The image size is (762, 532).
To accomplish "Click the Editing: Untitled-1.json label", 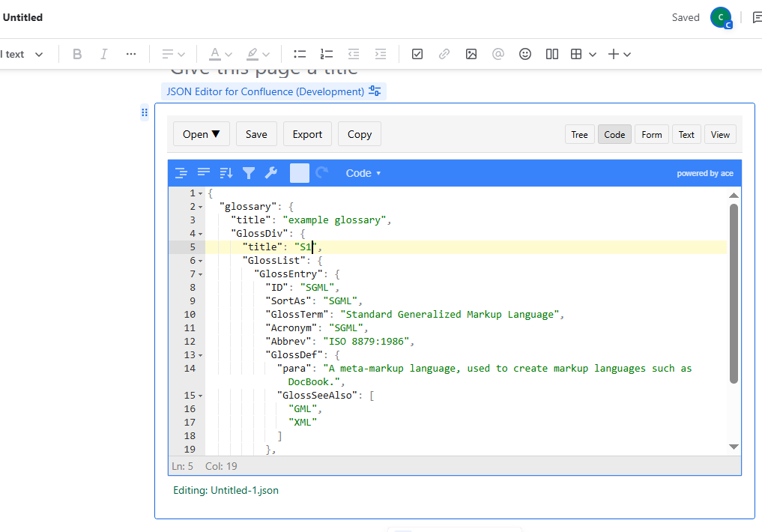I will [x=226, y=490].
